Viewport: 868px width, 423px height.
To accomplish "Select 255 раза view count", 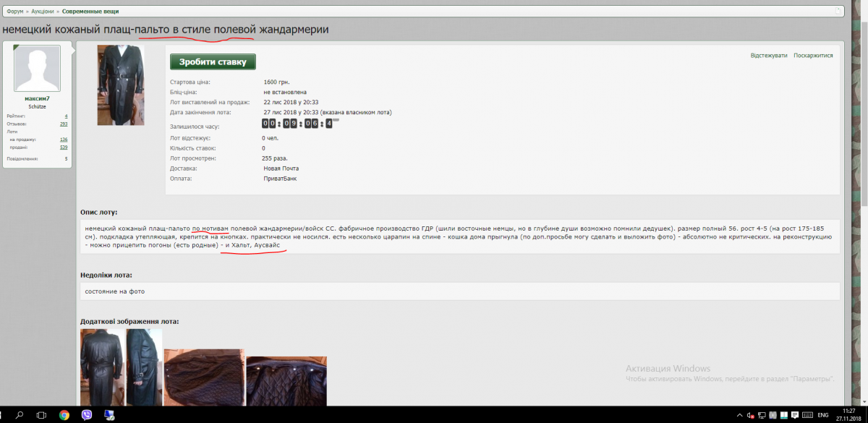I will click(x=275, y=158).
